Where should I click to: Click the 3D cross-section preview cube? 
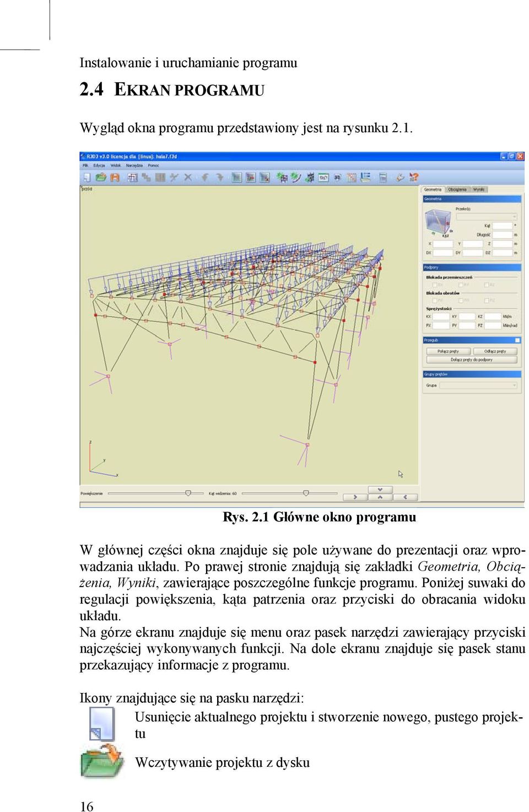[x=438, y=222]
